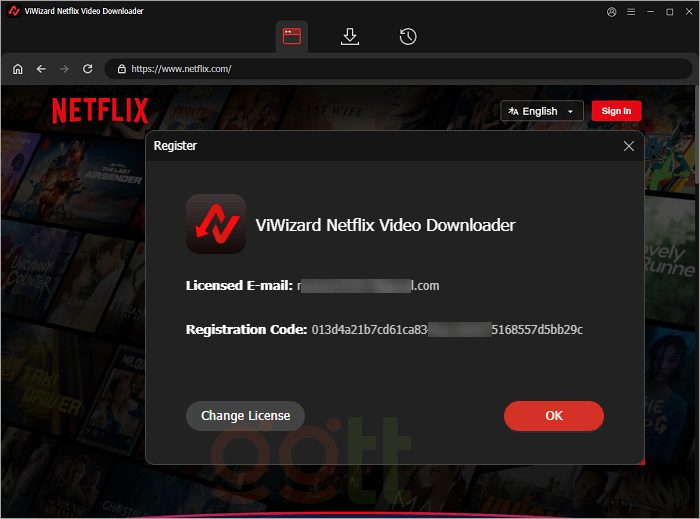The image size is (700, 519).
Task: Click the ViWizard logo in title bar
Action: click(x=13, y=11)
